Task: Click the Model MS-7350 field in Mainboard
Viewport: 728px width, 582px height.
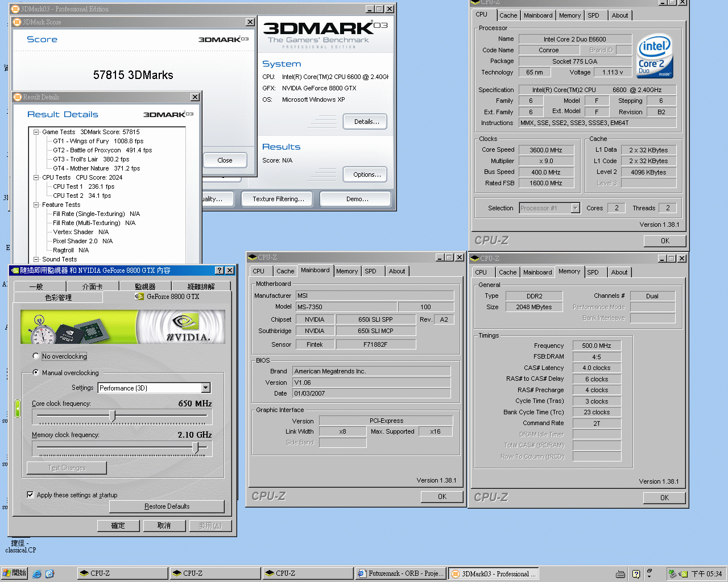Action: coord(346,307)
